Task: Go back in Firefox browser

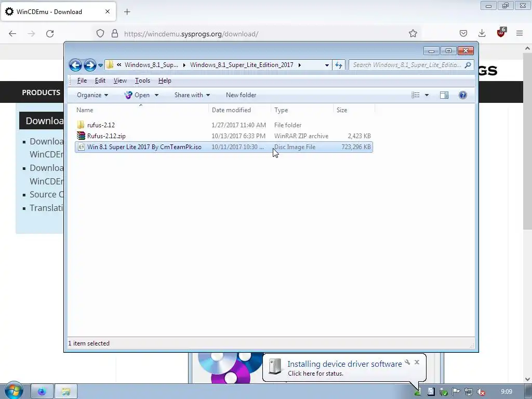Action: [12, 34]
